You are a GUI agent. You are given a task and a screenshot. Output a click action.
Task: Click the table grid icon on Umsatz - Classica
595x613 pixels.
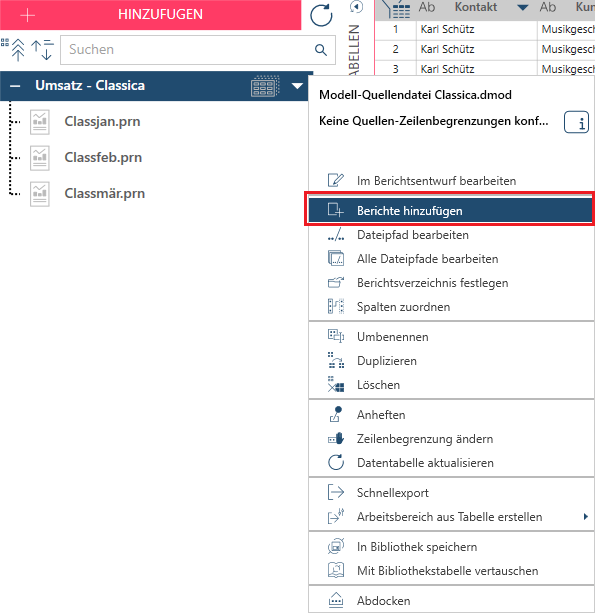click(265, 86)
